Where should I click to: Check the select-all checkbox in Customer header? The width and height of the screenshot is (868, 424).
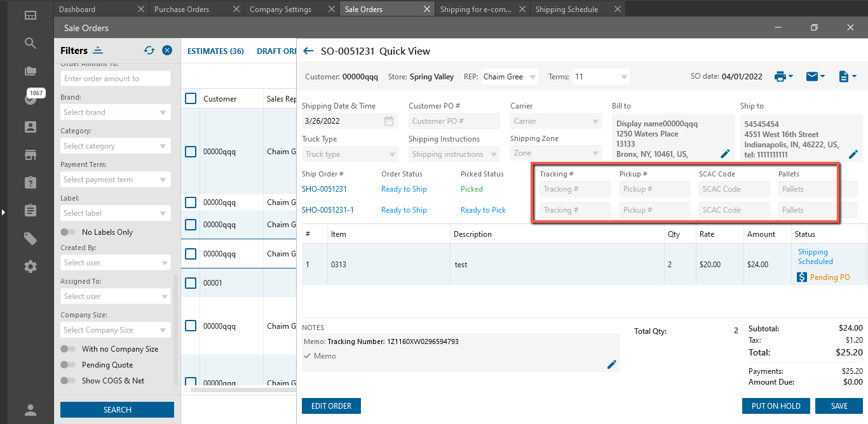click(191, 98)
